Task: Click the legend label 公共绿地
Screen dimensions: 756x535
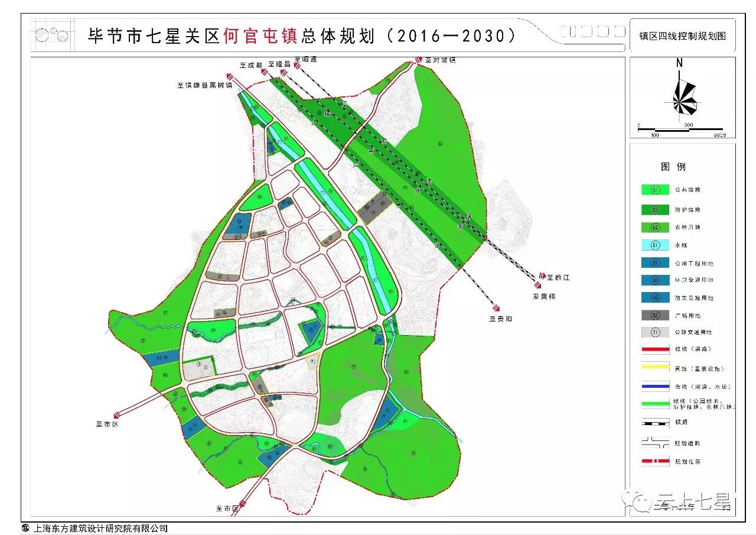Action: point(687,190)
